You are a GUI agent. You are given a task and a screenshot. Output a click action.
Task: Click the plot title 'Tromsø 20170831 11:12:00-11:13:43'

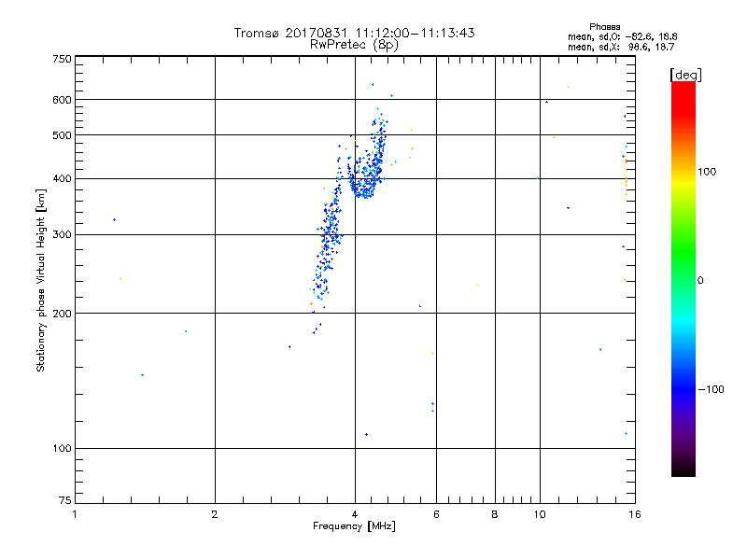click(x=354, y=33)
